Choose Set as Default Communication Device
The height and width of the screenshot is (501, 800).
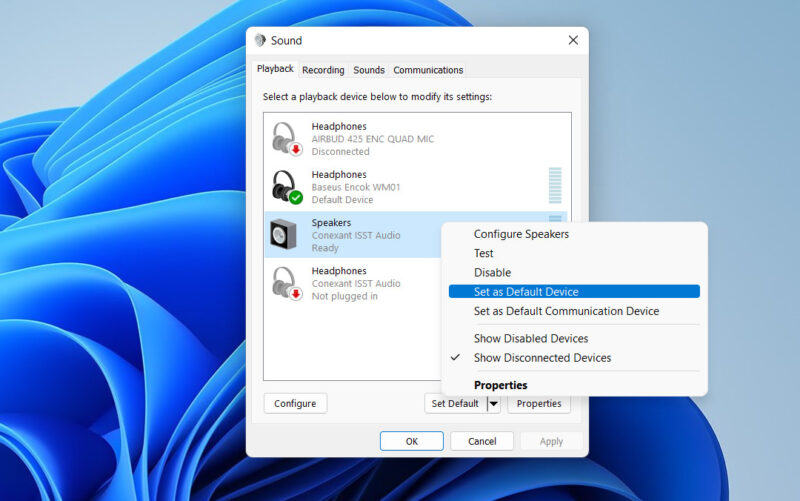coord(566,311)
